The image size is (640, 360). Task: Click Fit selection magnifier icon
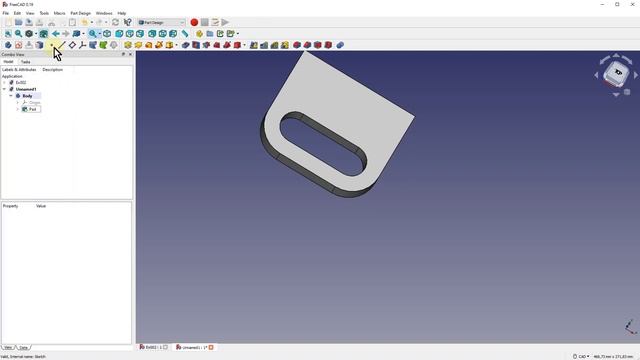coord(18,34)
